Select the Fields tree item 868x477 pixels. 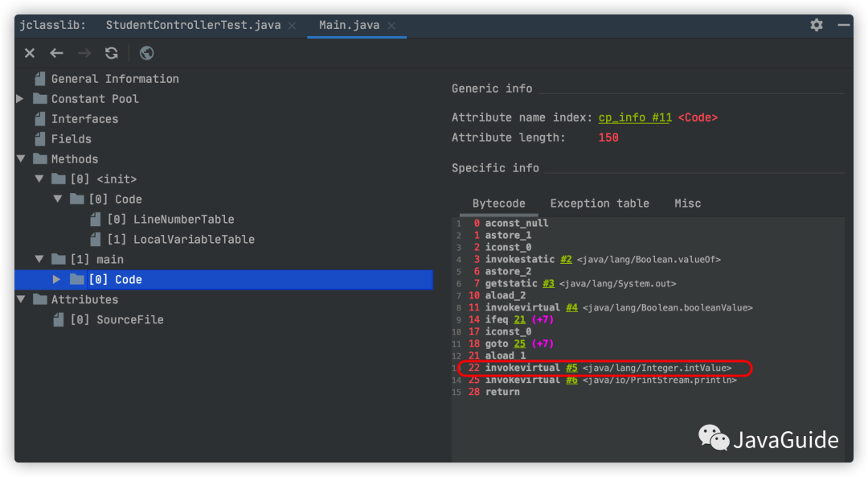point(72,139)
